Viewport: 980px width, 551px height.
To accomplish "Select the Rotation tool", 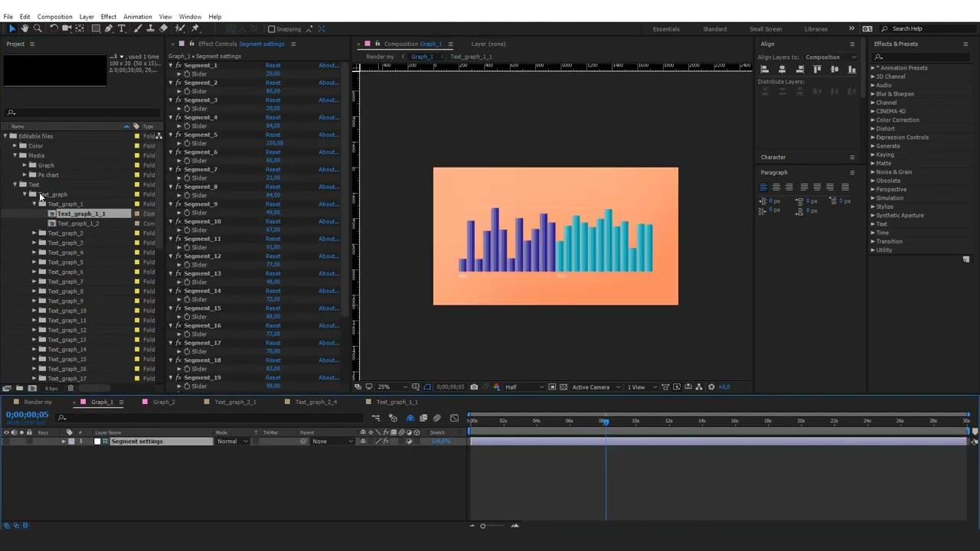I will coord(54,28).
